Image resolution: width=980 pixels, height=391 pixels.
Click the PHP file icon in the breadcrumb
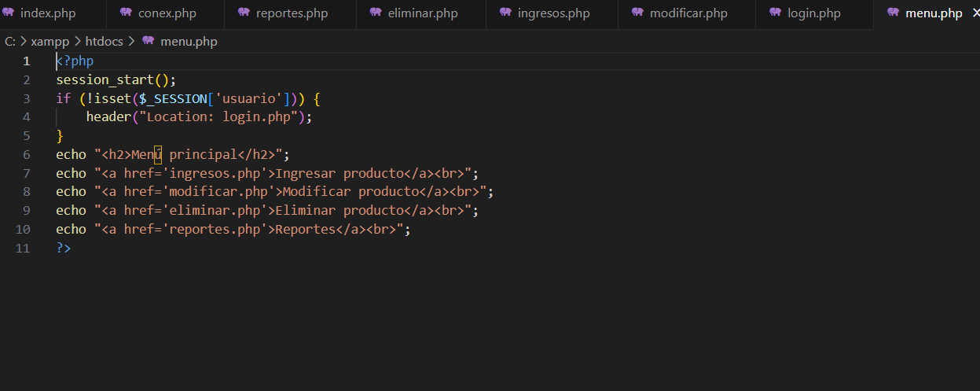click(x=148, y=42)
